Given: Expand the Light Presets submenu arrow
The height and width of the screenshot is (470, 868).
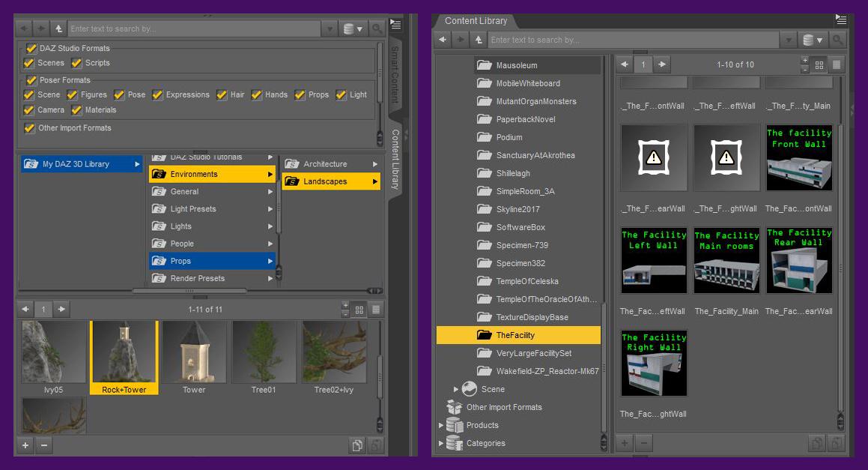Looking at the screenshot, I should click(270, 209).
